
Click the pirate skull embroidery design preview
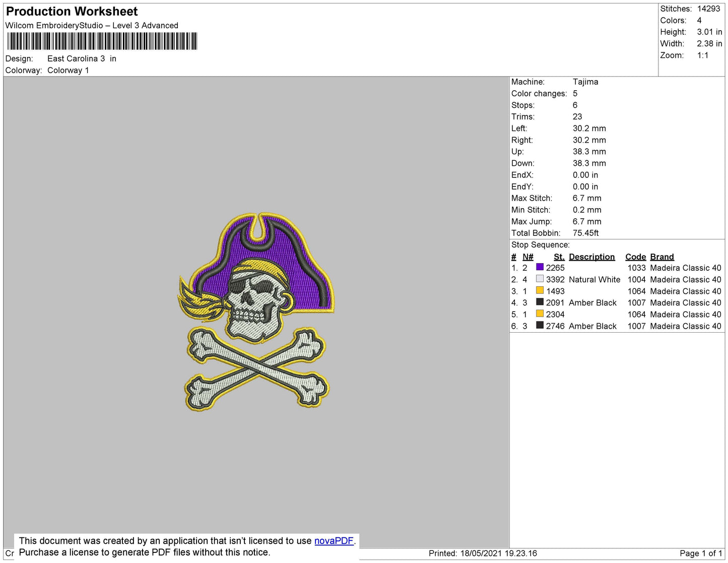click(256, 311)
